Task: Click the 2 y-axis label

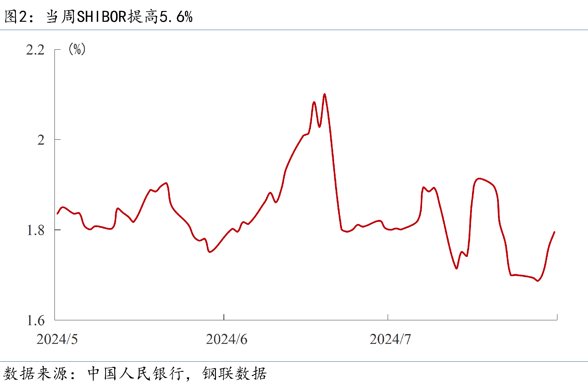Action: pos(41,140)
